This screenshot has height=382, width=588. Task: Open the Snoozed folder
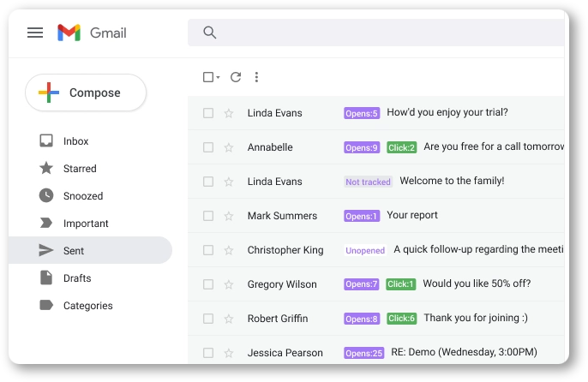tap(90, 195)
